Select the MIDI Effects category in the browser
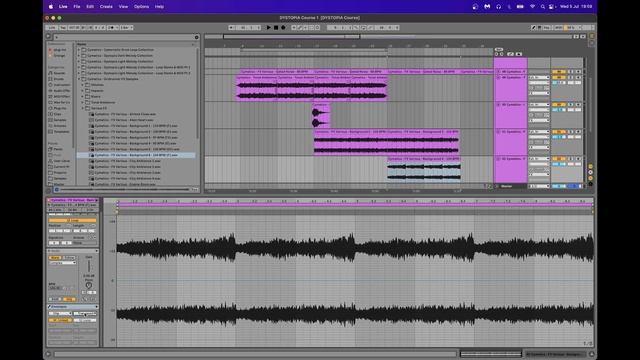Viewport: 640px width, 360px height. click(59, 97)
